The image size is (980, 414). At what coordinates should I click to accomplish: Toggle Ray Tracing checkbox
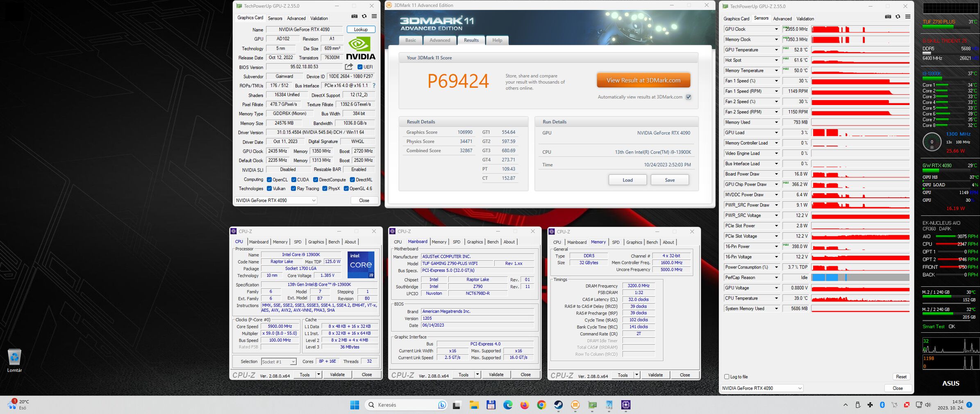293,189
